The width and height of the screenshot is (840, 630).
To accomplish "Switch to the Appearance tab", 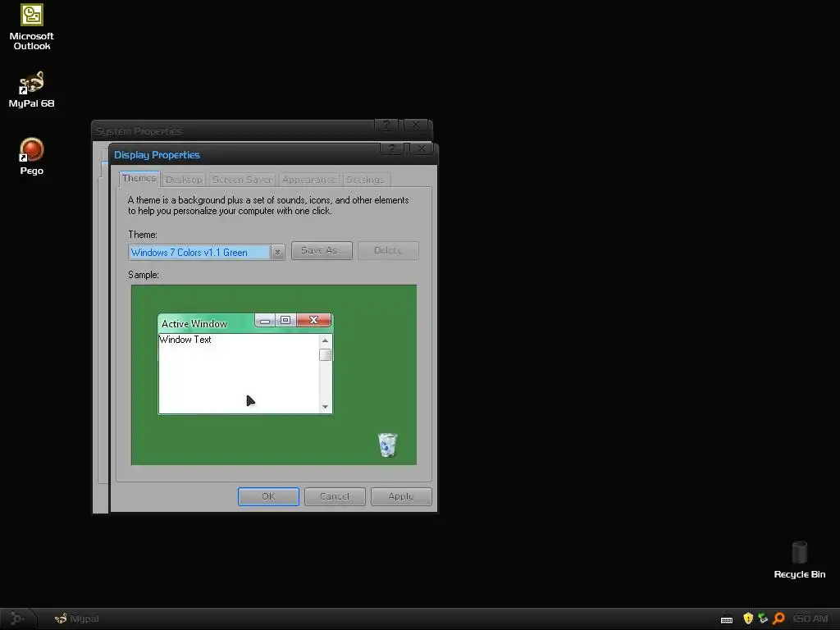I will [309, 180].
